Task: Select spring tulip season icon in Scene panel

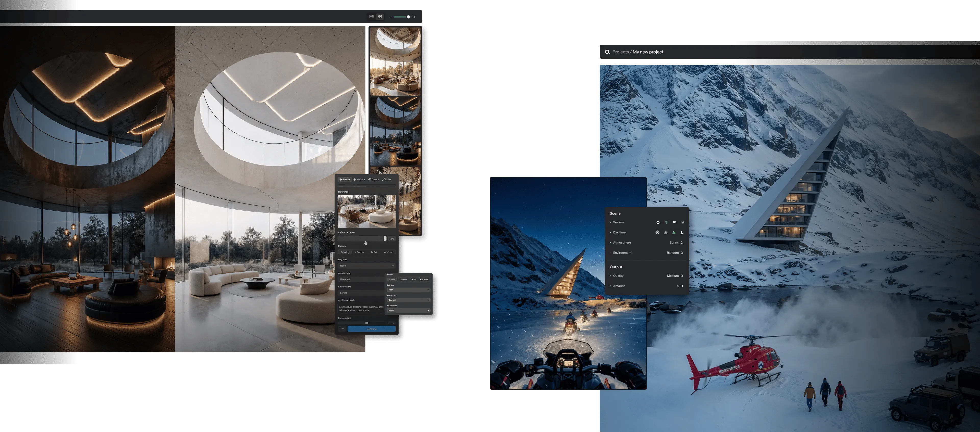Action: (x=658, y=222)
